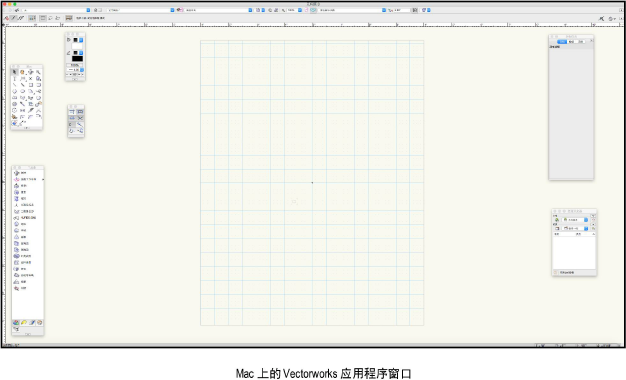
Task: Select the Text tool in Basic palette
Action: click(x=14, y=79)
